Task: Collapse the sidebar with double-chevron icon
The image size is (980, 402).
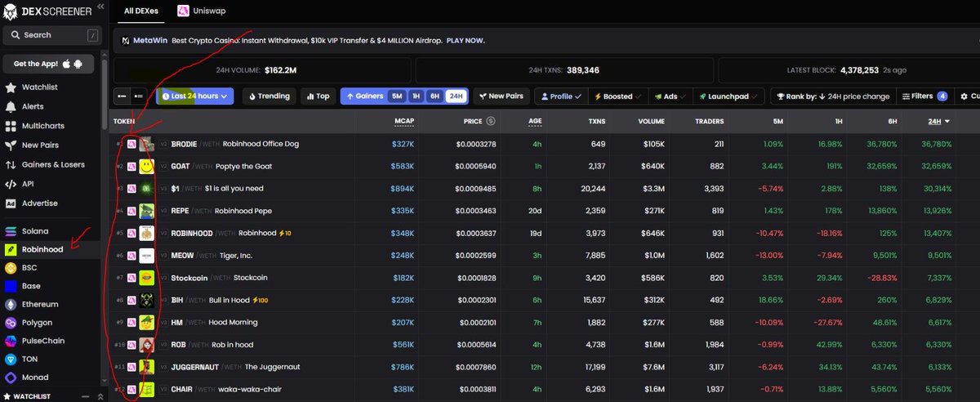Action: click(100, 7)
